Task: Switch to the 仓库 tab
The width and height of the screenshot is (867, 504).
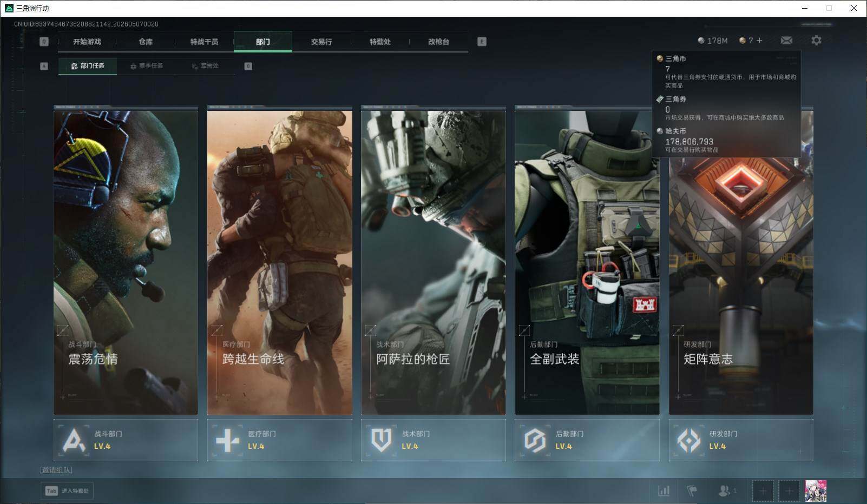Action: click(x=146, y=42)
